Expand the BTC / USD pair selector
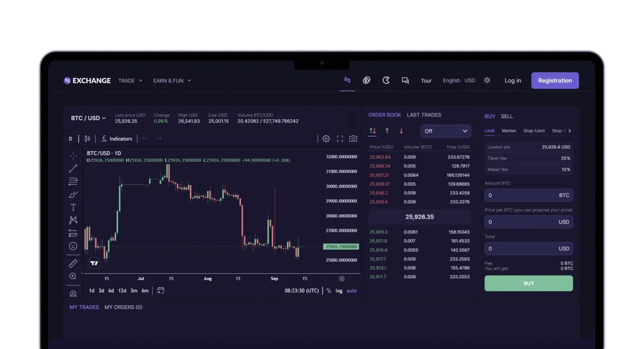The width and height of the screenshot is (644, 349). [x=88, y=118]
